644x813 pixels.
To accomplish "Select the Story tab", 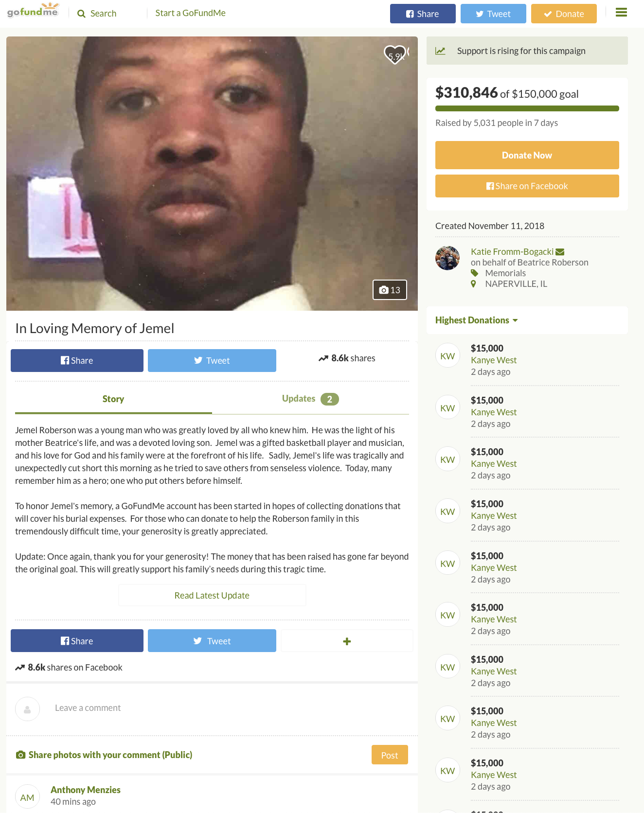I will point(113,399).
